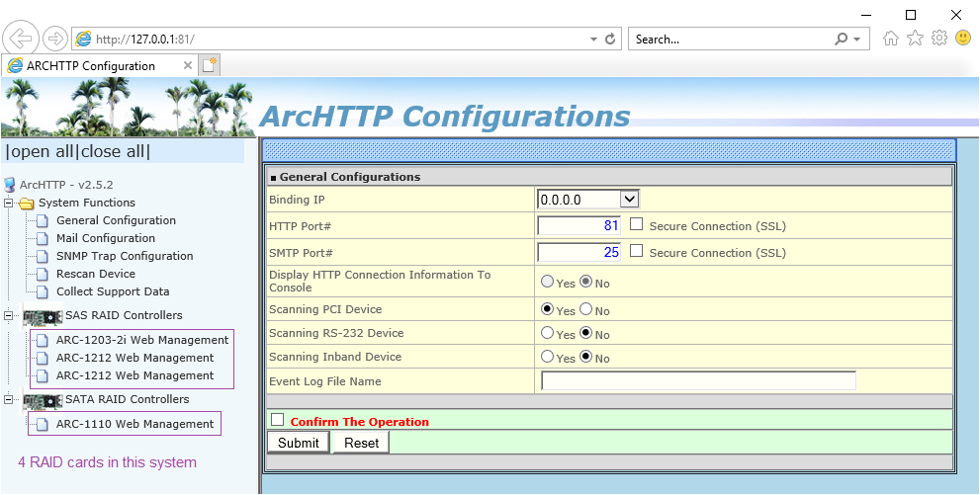The height and width of the screenshot is (495, 980).
Task: Click page icon beside General Configuration
Action: coord(42,220)
